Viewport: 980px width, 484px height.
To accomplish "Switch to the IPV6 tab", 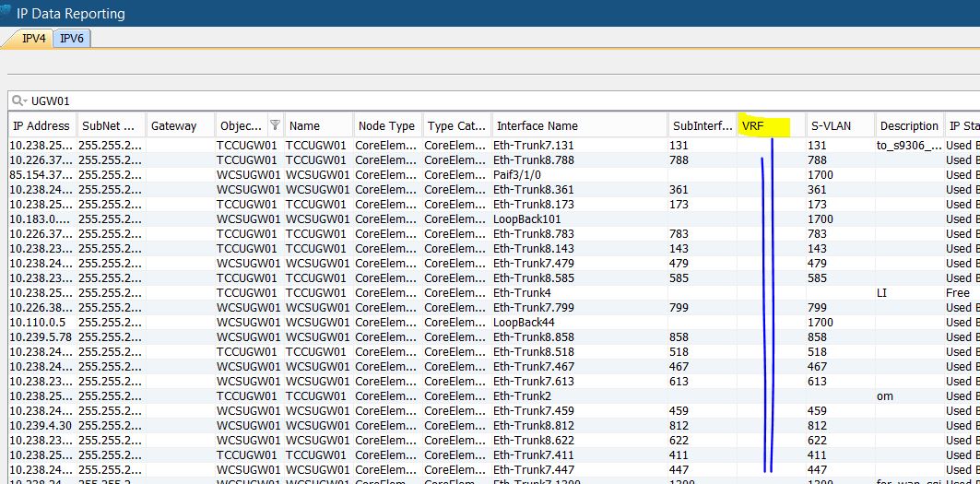I will 72,38.
